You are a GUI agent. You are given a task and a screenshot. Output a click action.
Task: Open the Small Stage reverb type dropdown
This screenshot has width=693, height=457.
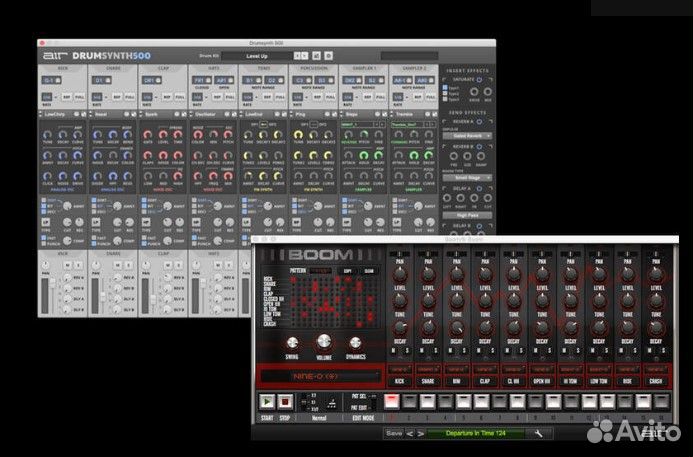pos(467,178)
